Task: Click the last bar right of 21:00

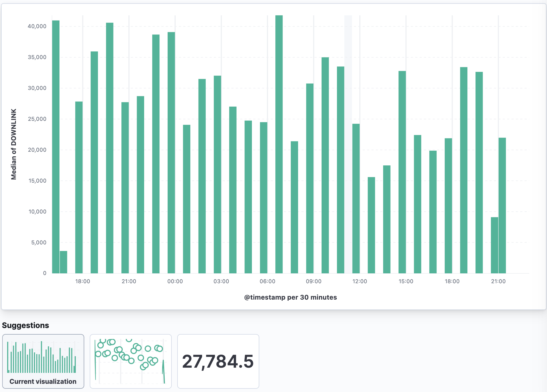Action: [x=502, y=205]
